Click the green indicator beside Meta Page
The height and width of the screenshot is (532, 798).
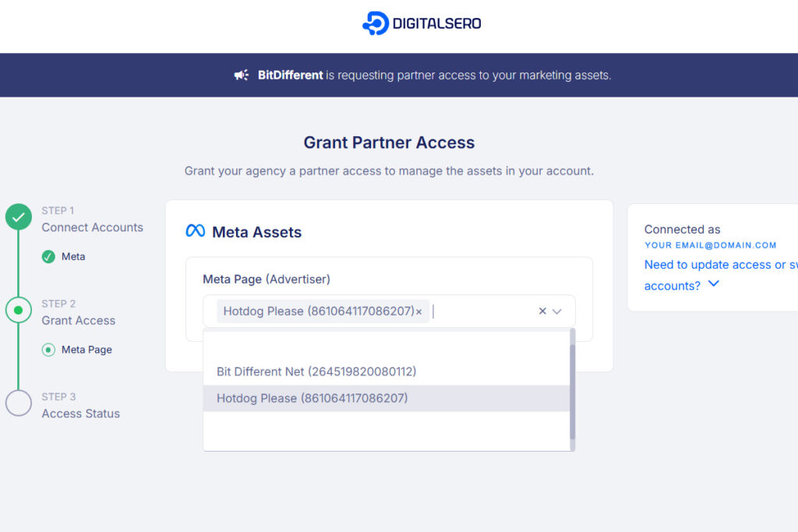point(48,350)
